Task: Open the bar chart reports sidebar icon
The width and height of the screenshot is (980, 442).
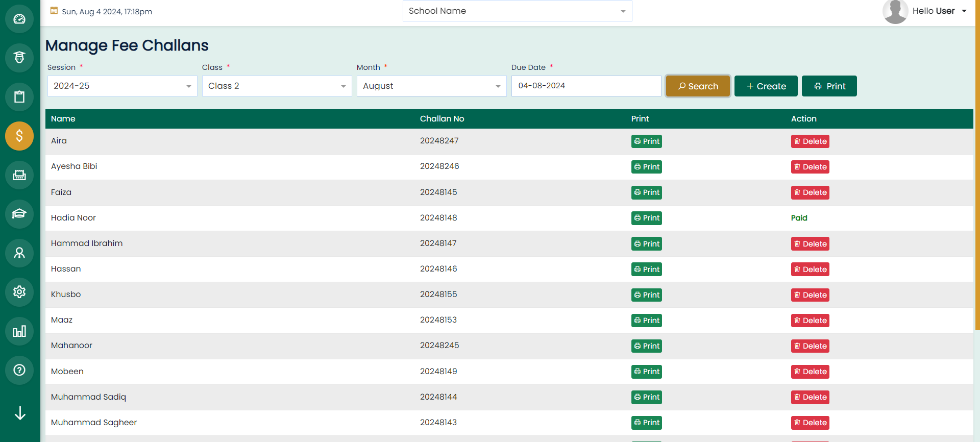Action: [19, 331]
